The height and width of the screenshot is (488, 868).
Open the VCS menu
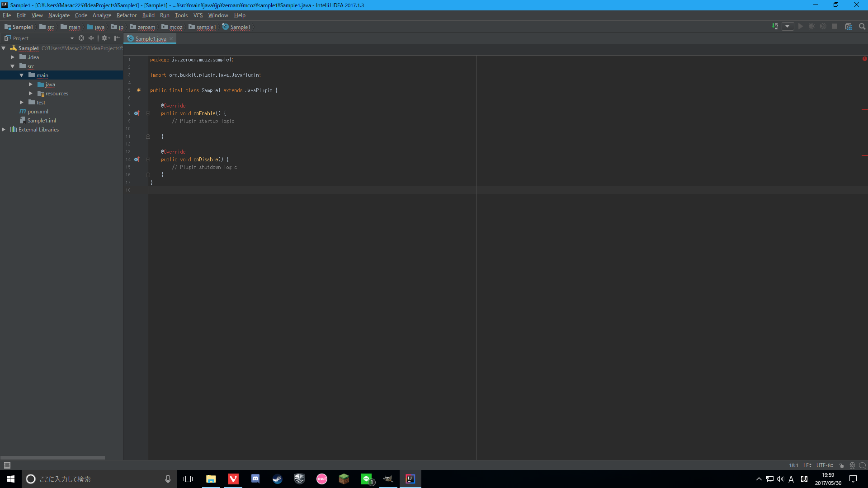point(198,15)
